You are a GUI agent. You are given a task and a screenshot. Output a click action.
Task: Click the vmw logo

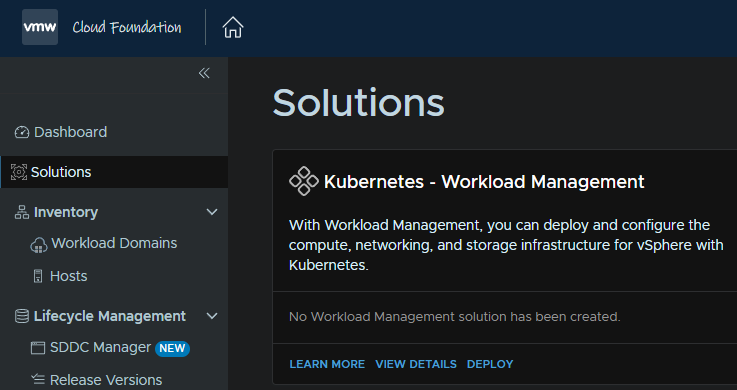click(x=40, y=27)
